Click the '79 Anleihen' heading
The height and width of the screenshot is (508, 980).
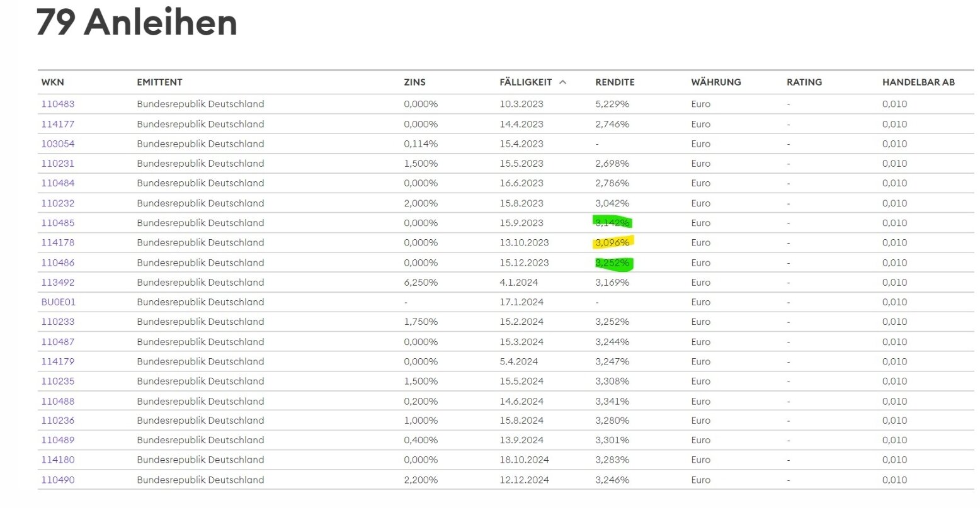tap(137, 23)
